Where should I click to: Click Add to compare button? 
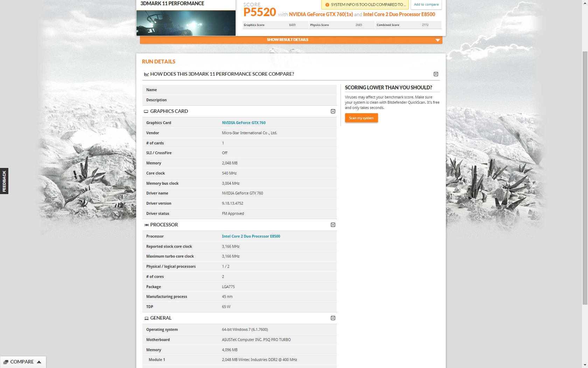pyautogui.click(x=426, y=5)
